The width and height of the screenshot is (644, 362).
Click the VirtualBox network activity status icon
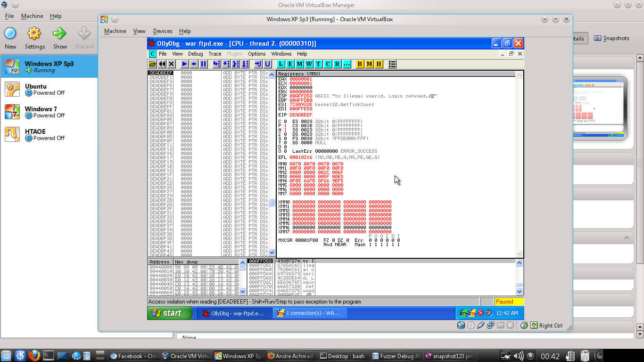tap(490, 325)
